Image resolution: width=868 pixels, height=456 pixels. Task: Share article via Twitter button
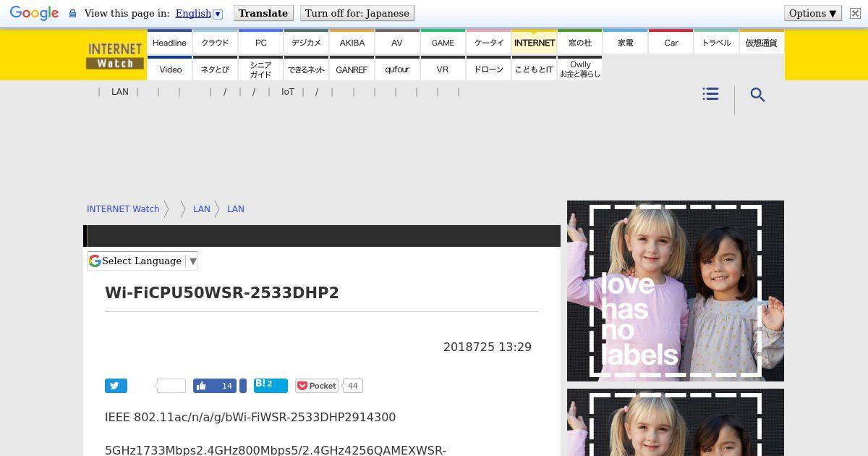click(x=116, y=386)
